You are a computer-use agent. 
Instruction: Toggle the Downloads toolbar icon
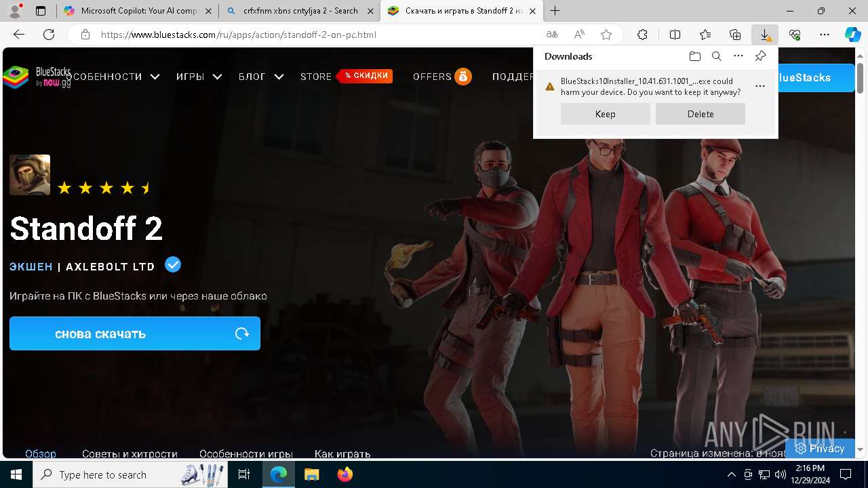click(765, 35)
